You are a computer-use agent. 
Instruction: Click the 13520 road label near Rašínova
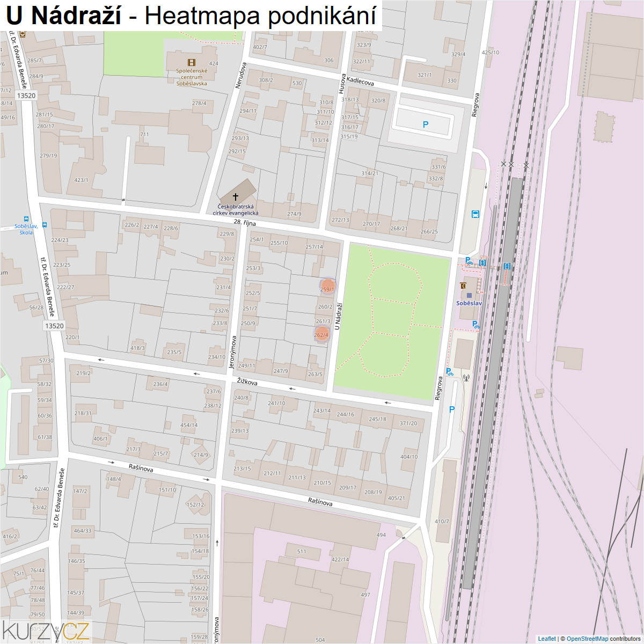click(x=54, y=326)
